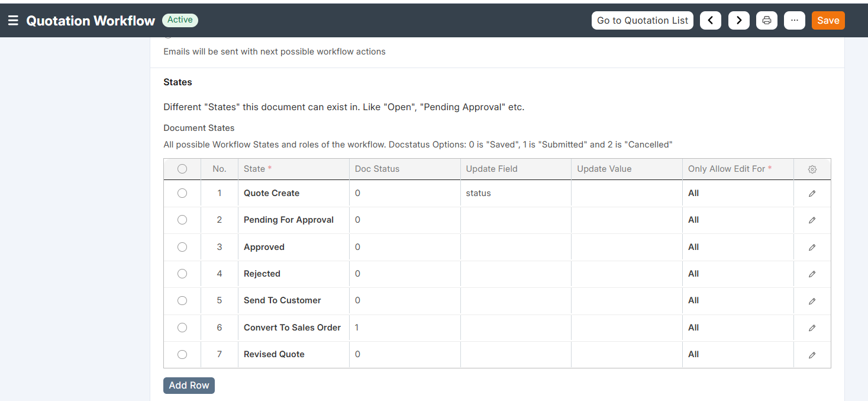Screen dimensions: 868x401
Task: Select the Rejected row checkbox
Action: click(x=182, y=274)
